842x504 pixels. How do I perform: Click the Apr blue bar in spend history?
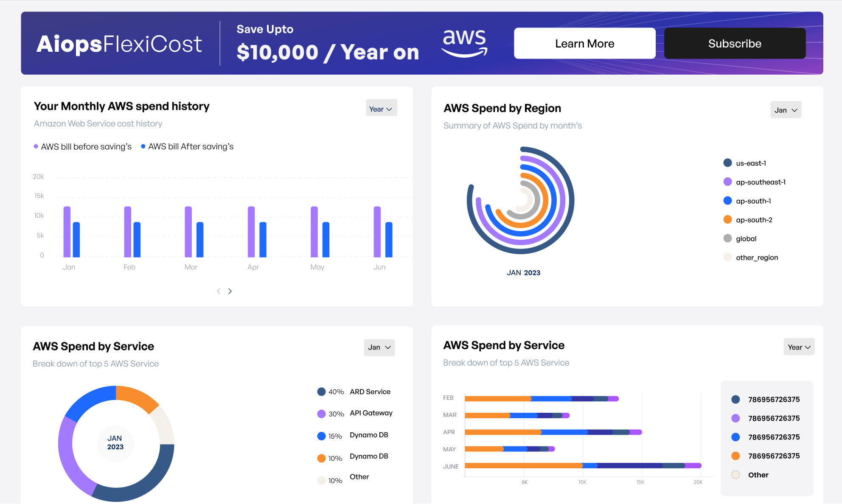tap(263, 239)
